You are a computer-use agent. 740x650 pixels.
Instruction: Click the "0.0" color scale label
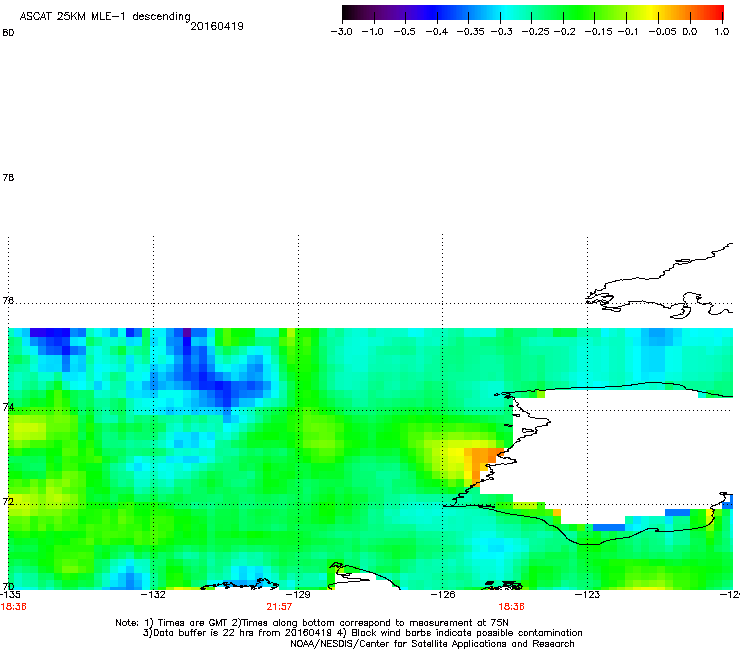pyautogui.click(x=690, y=32)
